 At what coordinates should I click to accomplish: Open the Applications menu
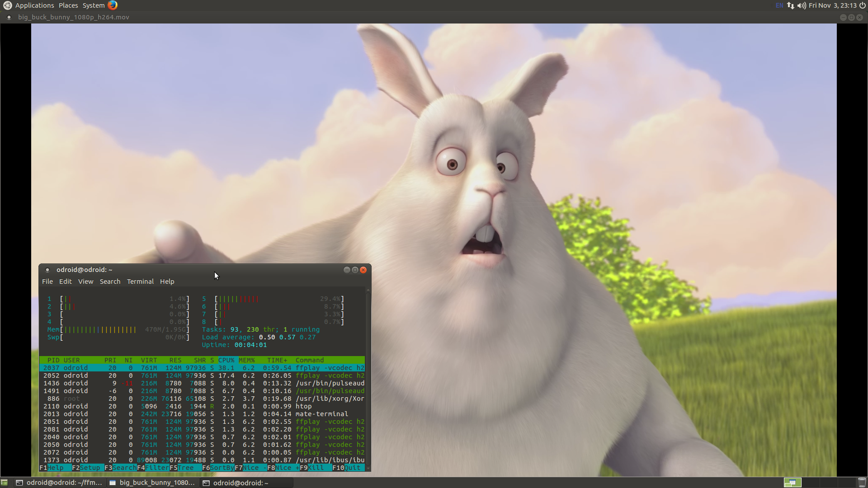click(34, 5)
